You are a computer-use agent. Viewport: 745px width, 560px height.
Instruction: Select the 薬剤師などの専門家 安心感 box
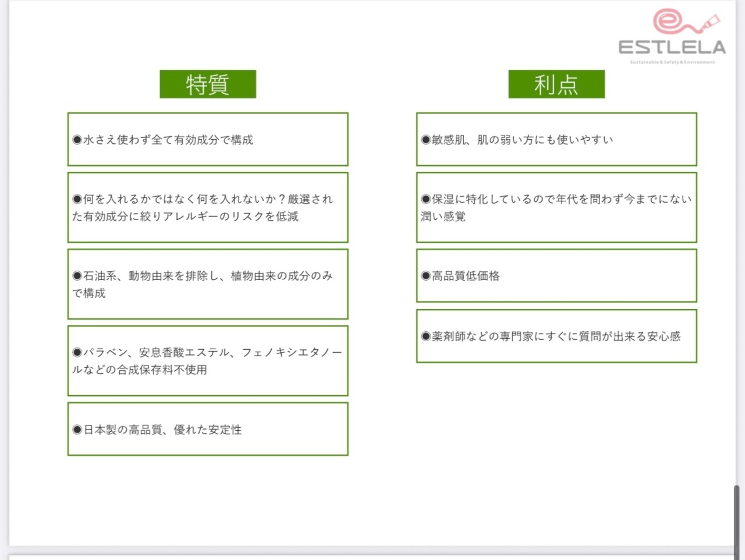click(x=556, y=336)
